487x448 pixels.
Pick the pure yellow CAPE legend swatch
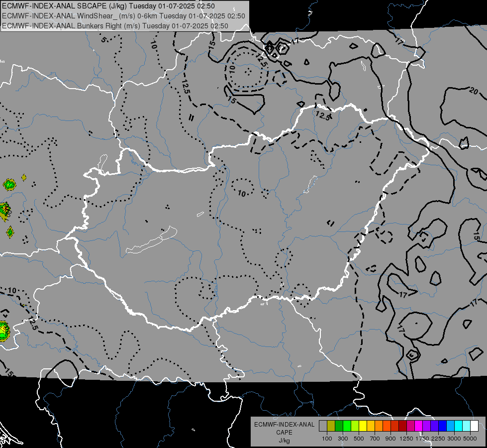point(363,426)
